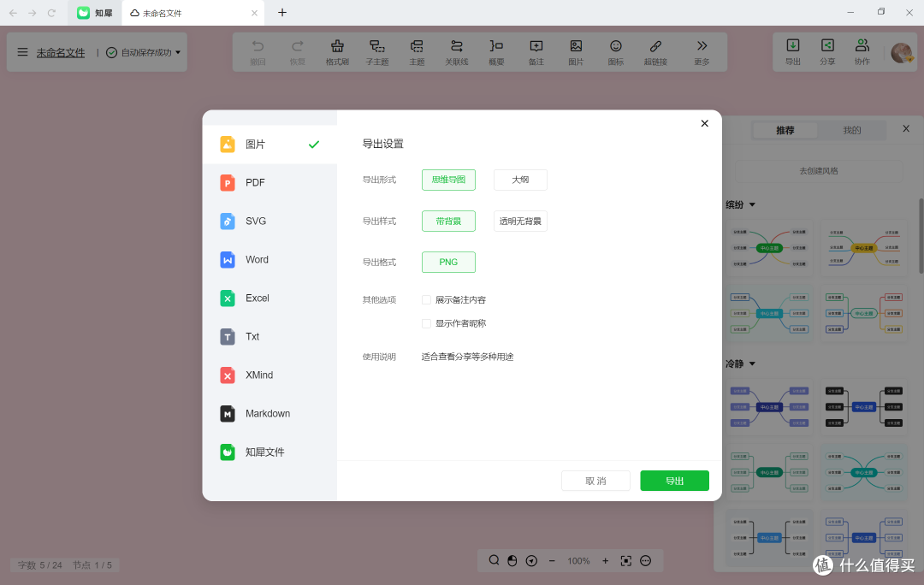The height and width of the screenshot is (585, 924).
Task: Select PDF export type
Action: pyautogui.click(x=269, y=183)
